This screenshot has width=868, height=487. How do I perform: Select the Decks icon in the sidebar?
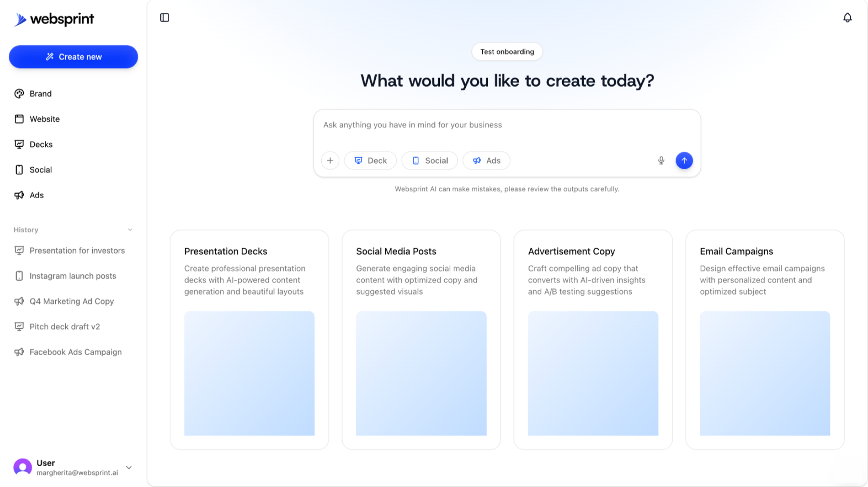tap(19, 144)
